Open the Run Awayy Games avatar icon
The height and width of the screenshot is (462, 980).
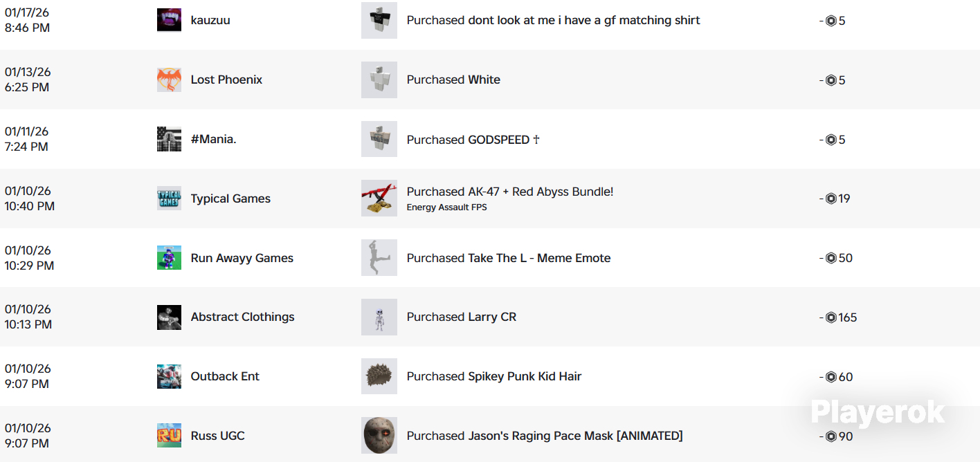point(169,258)
